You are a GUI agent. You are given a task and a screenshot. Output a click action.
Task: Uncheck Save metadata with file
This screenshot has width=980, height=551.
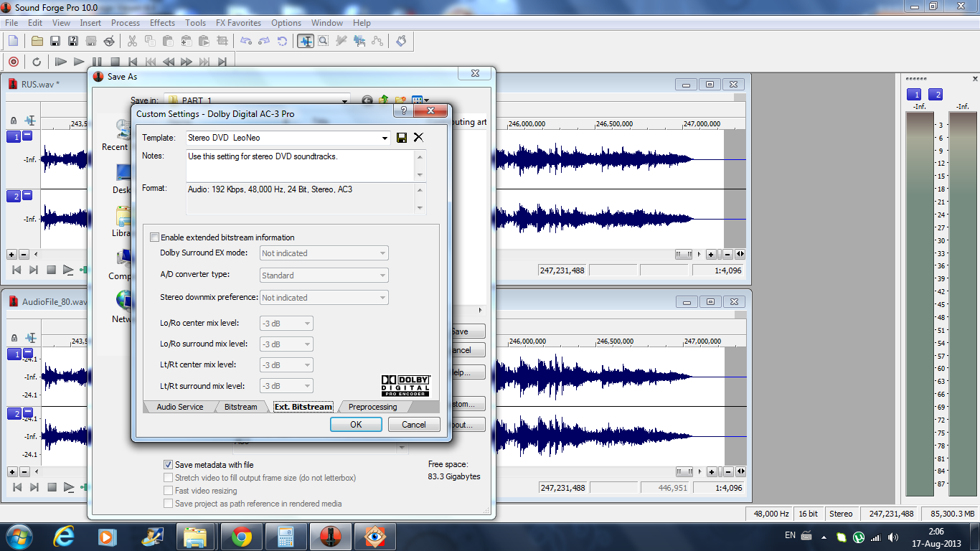[169, 465]
